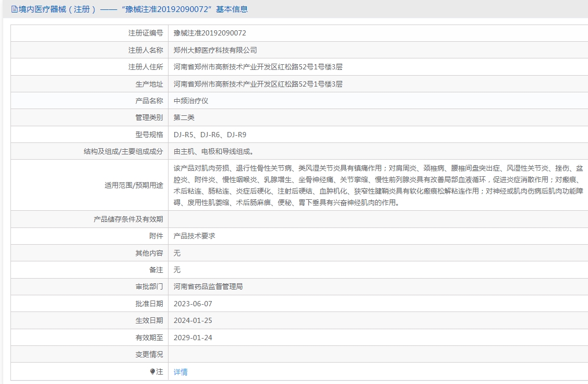Click the 注册人住所 address value
Image resolution: width=588 pixels, height=384 pixels.
258,67
